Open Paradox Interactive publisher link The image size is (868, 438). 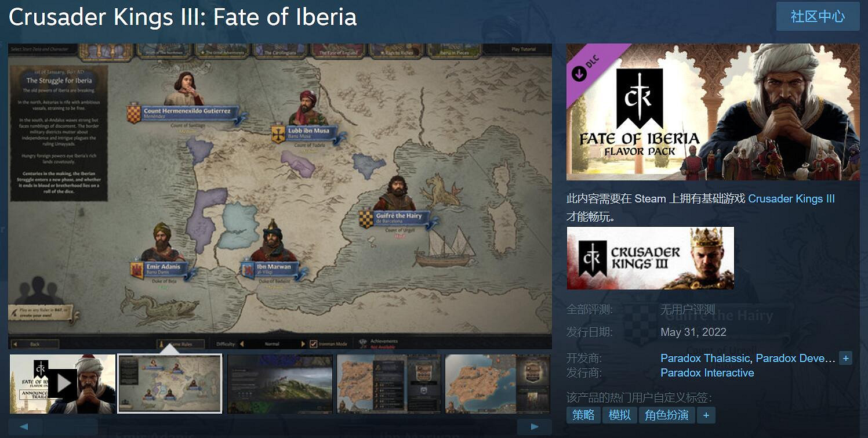(x=707, y=373)
